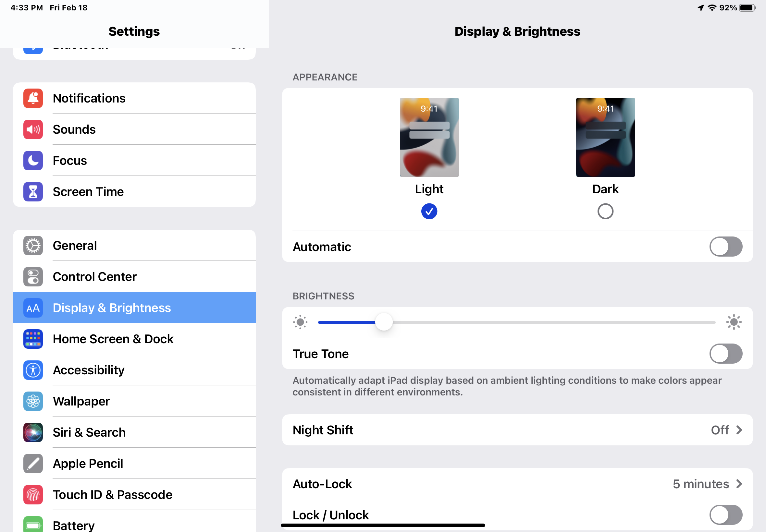This screenshot has width=766, height=532.
Task: Click the brightness slider knob
Action: click(x=384, y=322)
